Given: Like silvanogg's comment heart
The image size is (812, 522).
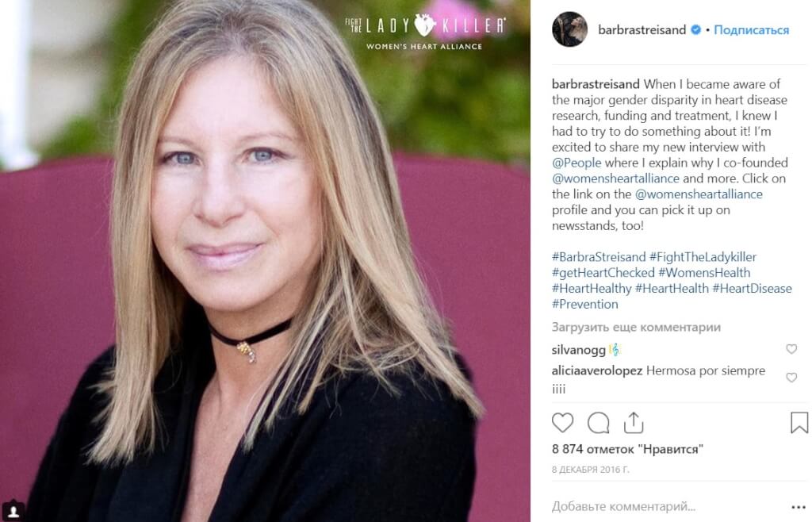Looking at the screenshot, I should click(x=791, y=349).
